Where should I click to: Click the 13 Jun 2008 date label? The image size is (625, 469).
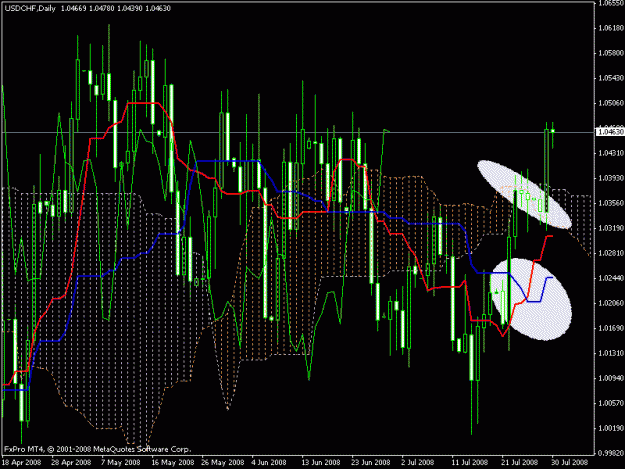pos(320,462)
